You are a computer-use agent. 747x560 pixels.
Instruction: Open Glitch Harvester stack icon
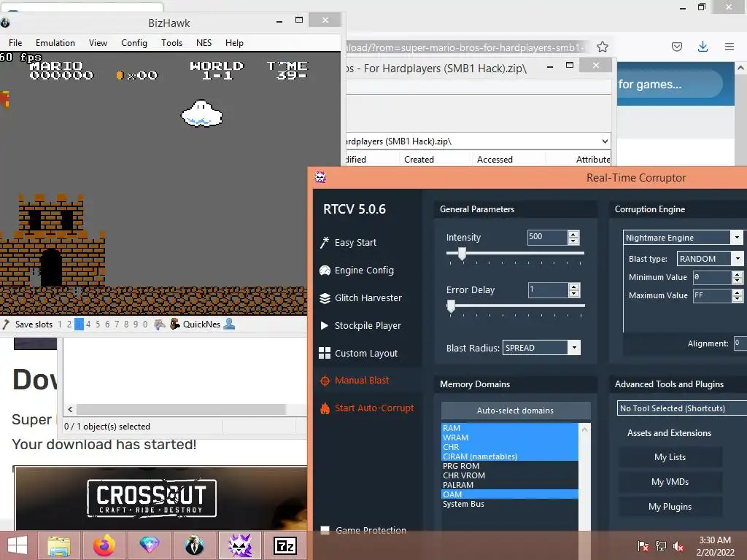point(325,298)
